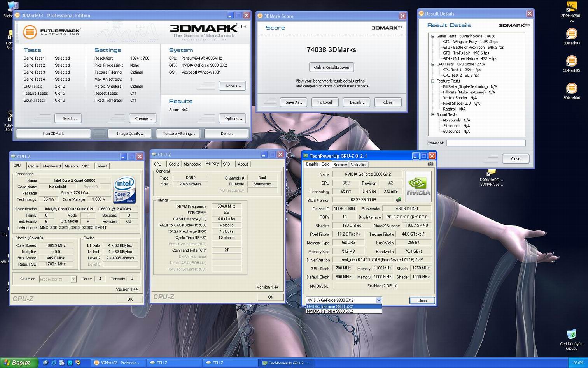Click the Windows Media Player quick launch icon
This screenshot has width=588, height=368.
click(78, 363)
